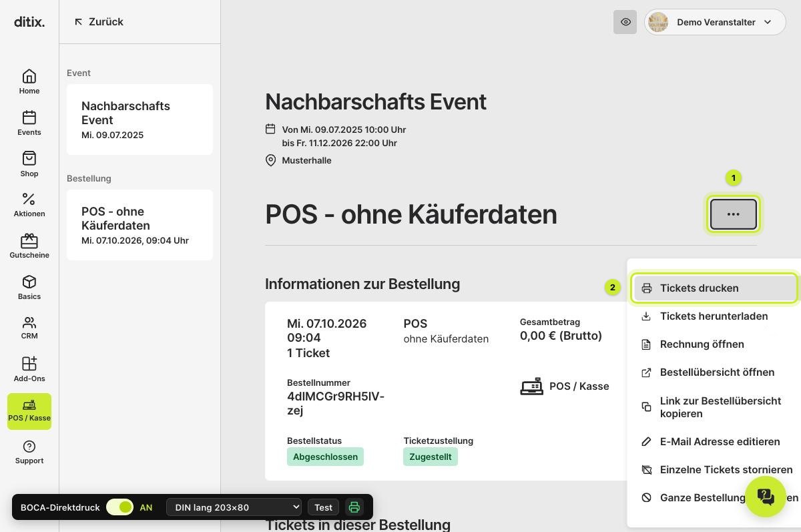Click the 1 Ticket count text
This screenshot has width=801, height=532.
(x=308, y=353)
